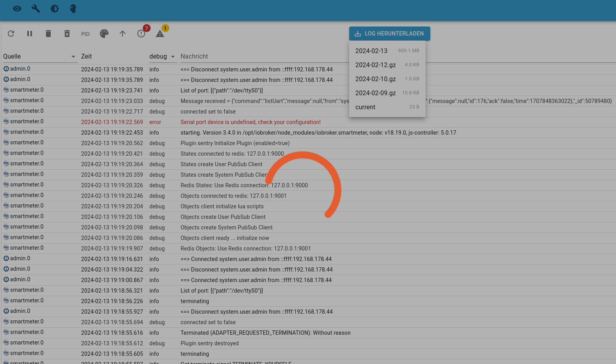Click 'Terminated (ADAPTER_REQUESTED_TERMINATION)' message

[x=266, y=333]
